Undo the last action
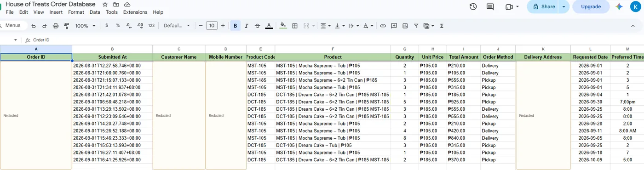This screenshot has height=170, width=644. pyautogui.click(x=33, y=26)
